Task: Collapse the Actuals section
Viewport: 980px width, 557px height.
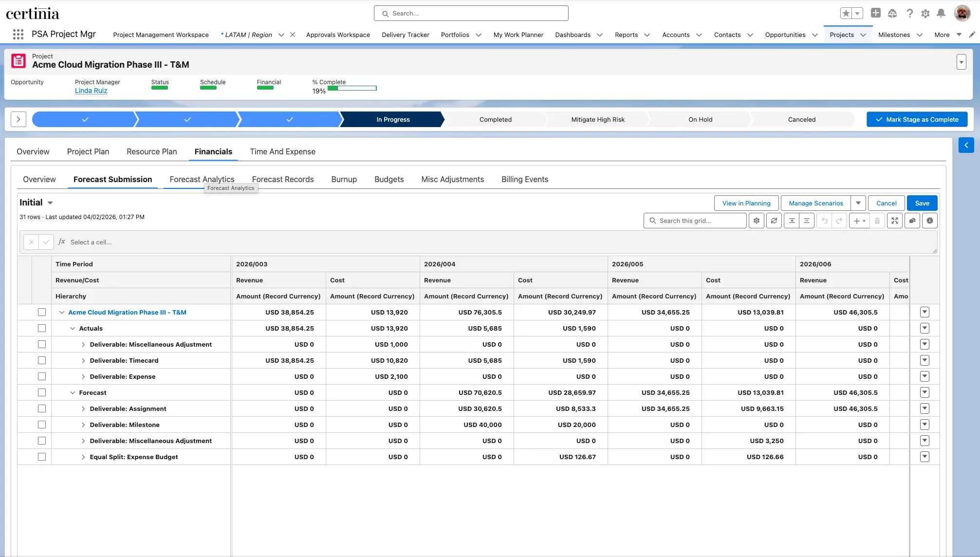Action: click(73, 328)
